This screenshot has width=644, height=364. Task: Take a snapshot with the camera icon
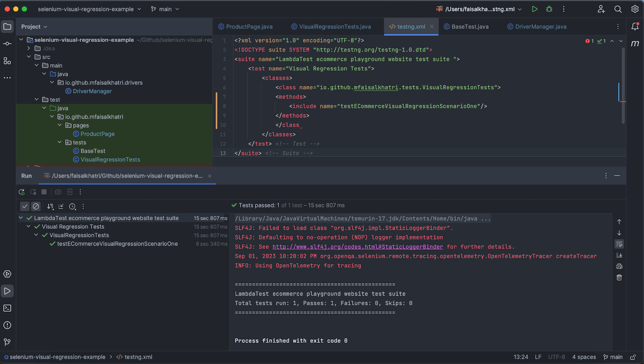(x=58, y=192)
